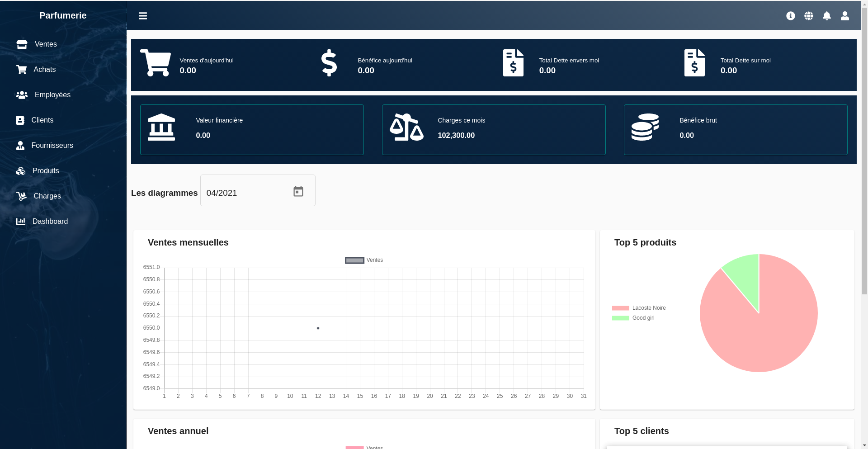Click the Ventes d'aujourd'hui label
The height and width of the screenshot is (449, 868).
pyautogui.click(x=207, y=61)
